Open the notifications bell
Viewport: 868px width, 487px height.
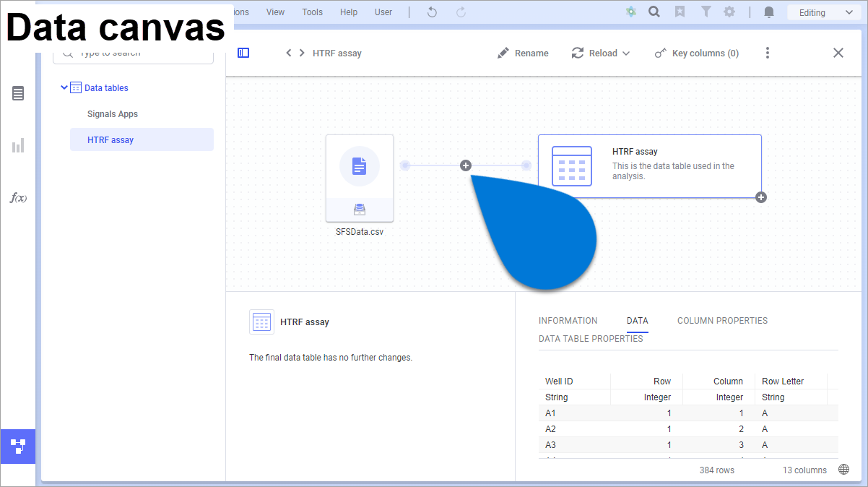(x=769, y=12)
